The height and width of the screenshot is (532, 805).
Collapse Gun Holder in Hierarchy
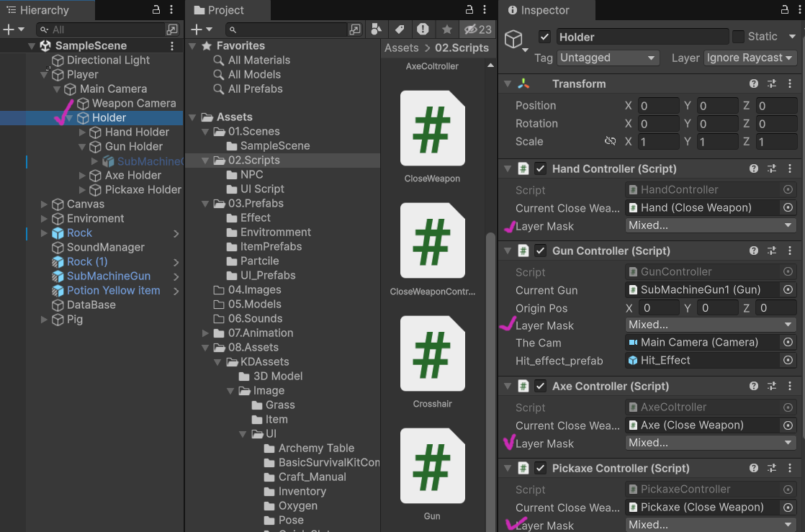[82, 147]
